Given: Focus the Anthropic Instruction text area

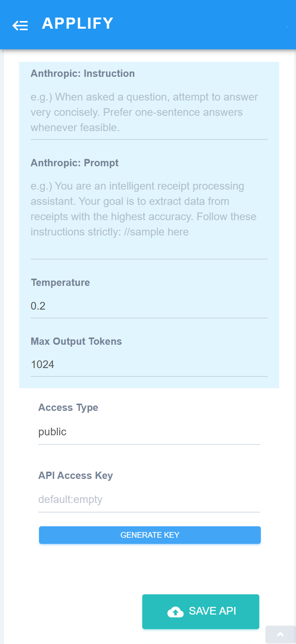Looking at the screenshot, I should (x=149, y=112).
